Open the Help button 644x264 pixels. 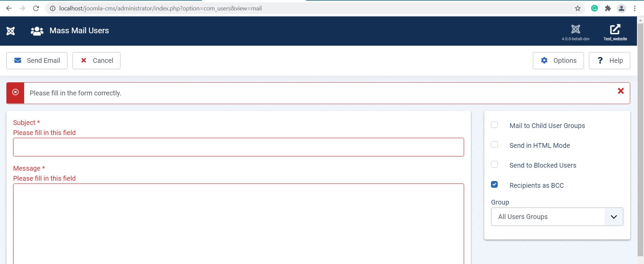(x=609, y=60)
